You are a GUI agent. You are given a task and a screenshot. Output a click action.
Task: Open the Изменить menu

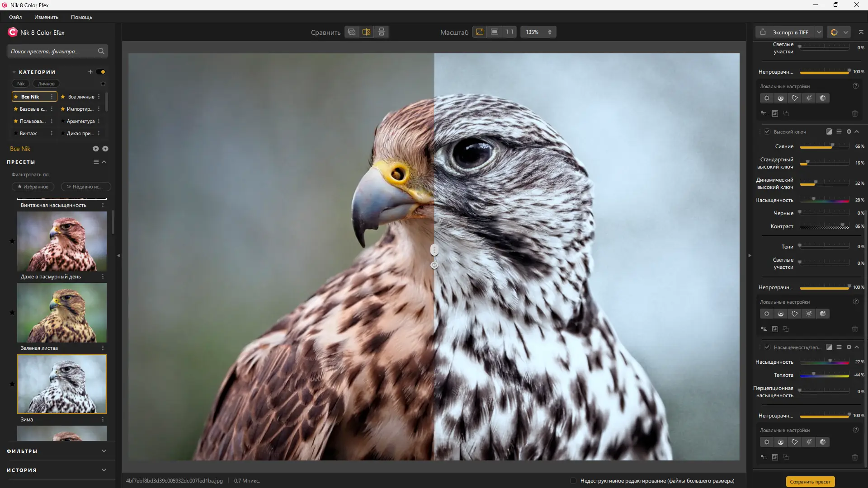46,17
